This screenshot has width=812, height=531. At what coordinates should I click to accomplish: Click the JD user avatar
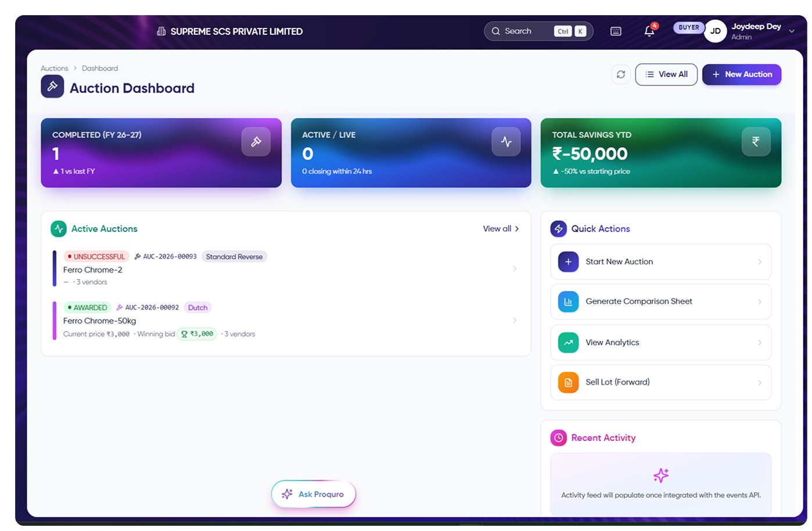[716, 31]
